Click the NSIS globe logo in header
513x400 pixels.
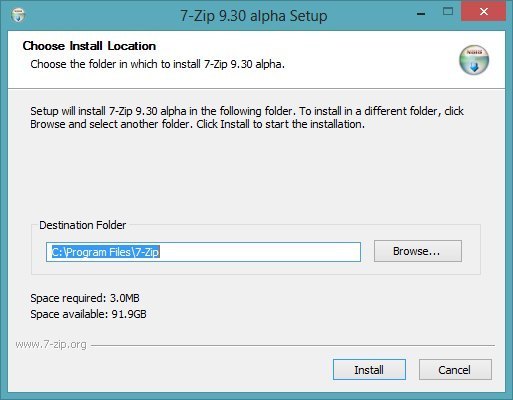pyautogui.click(x=474, y=60)
